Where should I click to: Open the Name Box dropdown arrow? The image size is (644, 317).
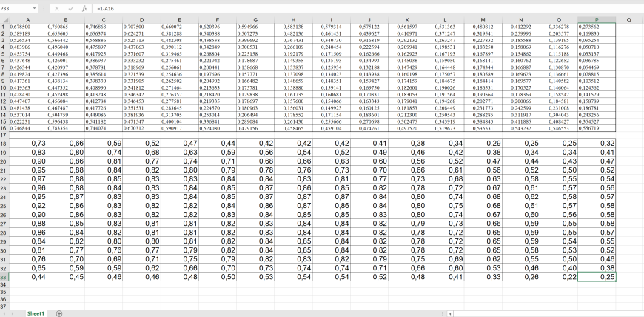tap(34, 8)
